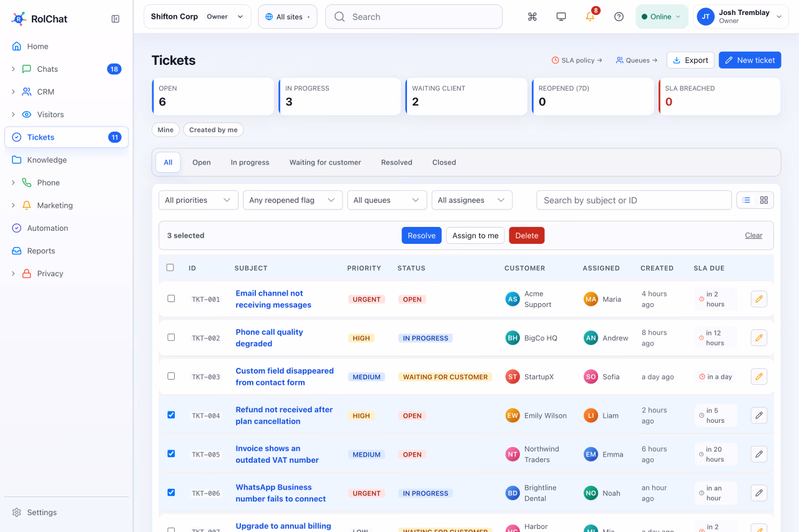This screenshot has width=799, height=532.
Task: Open the All assignees dropdown
Action: coord(472,200)
